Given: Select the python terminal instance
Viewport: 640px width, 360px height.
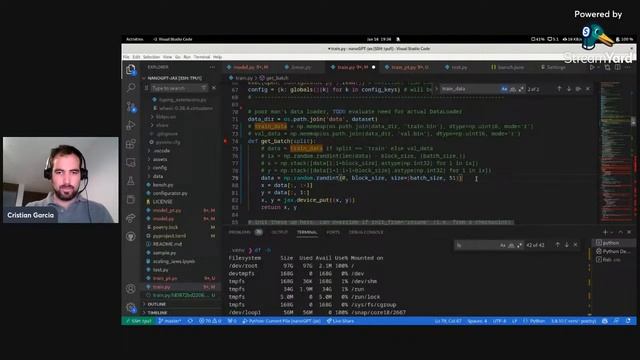Looking at the screenshot, I should click(x=612, y=243).
